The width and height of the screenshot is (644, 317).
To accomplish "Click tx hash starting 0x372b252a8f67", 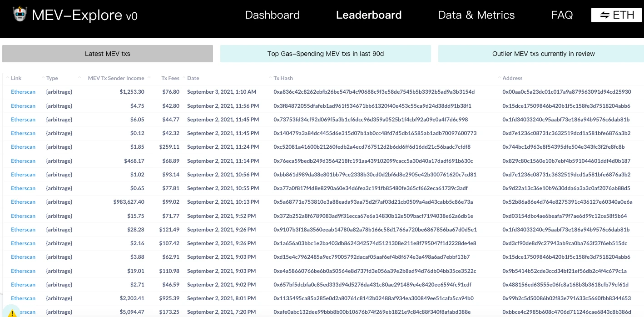I will tap(373, 216).
